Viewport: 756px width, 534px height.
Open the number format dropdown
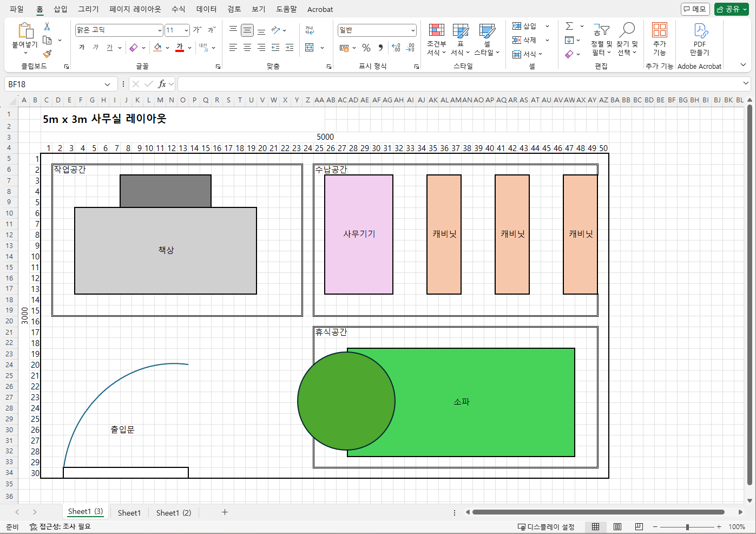point(413,30)
